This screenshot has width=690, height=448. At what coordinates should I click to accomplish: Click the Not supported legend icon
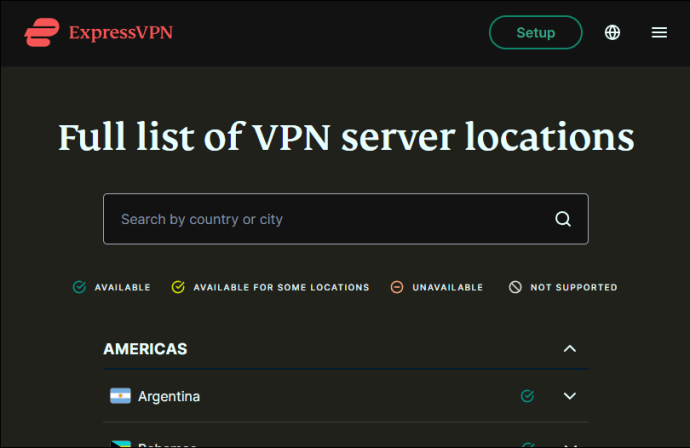[x=515, y=287]
